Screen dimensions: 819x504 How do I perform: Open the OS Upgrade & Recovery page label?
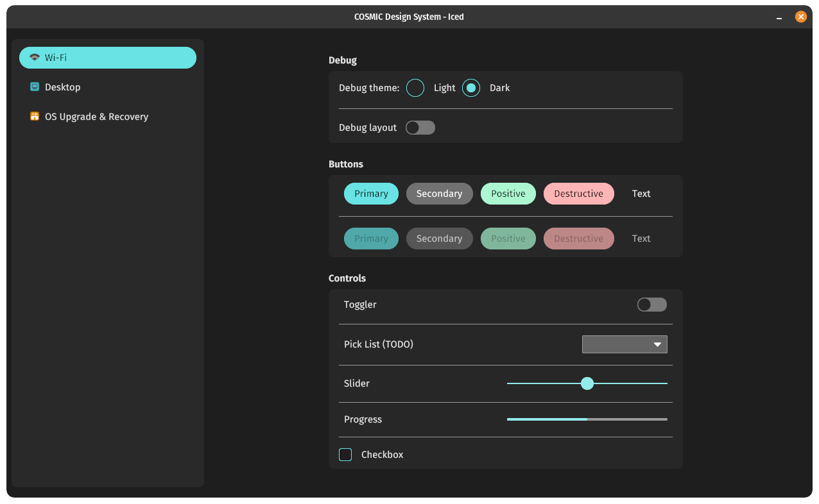click(x=96, y=117)
